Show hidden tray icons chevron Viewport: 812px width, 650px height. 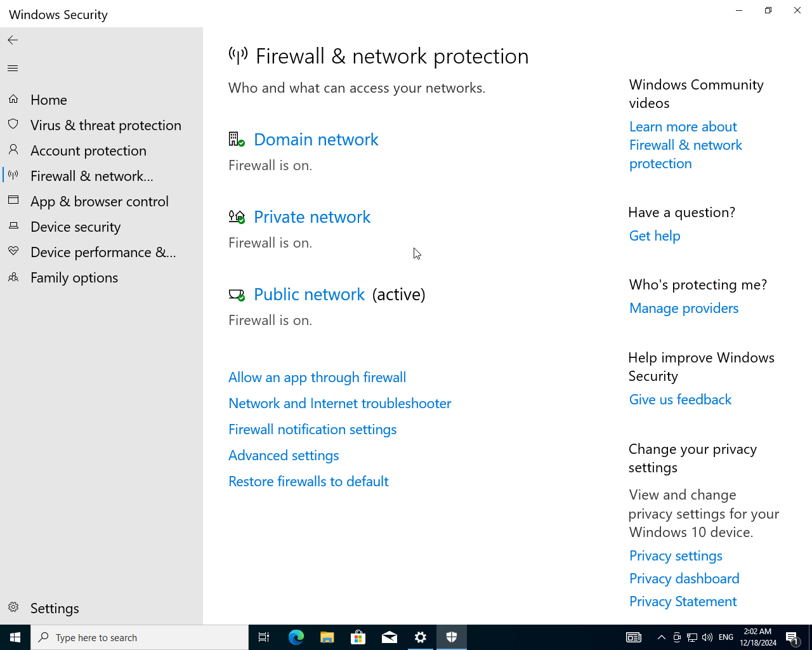[661, 637]
